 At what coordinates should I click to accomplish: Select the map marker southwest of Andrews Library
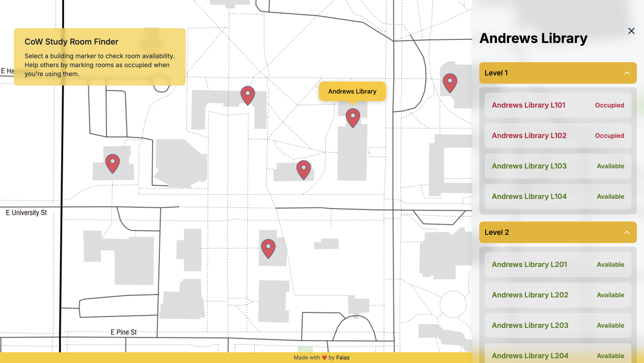pos(303,169)
